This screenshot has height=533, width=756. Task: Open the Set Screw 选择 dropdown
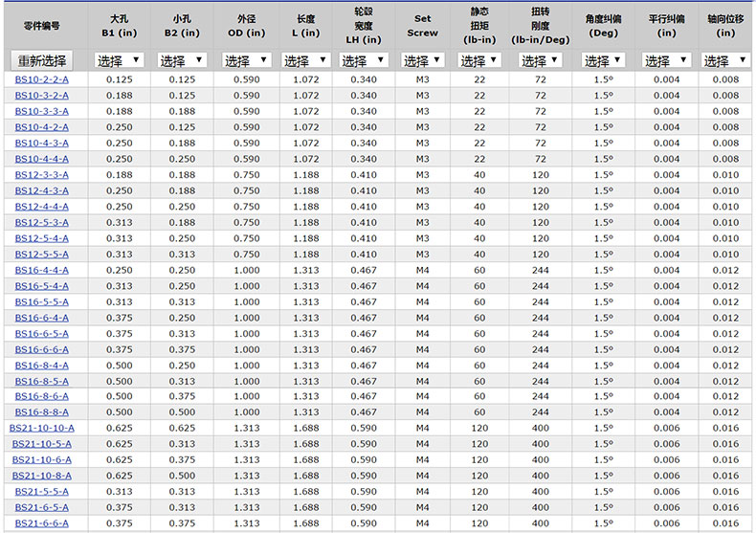click(x=422, y=60)
